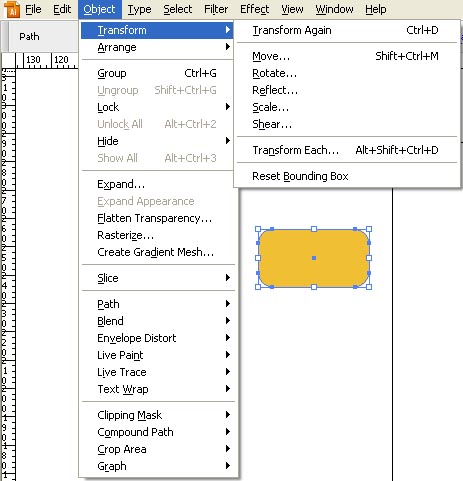Click the Illustrator Ai application icon
Screen dimensions: 463x481
coord(12,9)
